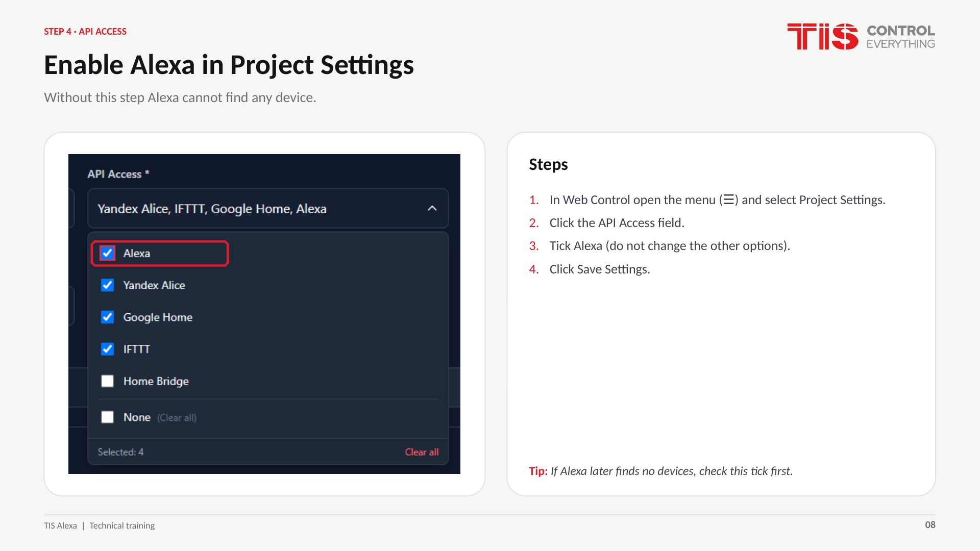Click the 'TIS Alexa' footer text
This screenshot has width=980, height=551.
[60, 525]
